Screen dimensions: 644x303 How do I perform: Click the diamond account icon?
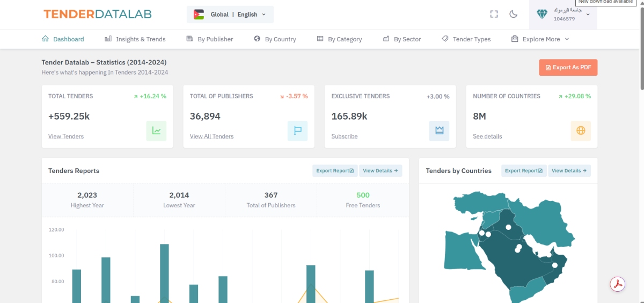(543, 15)
